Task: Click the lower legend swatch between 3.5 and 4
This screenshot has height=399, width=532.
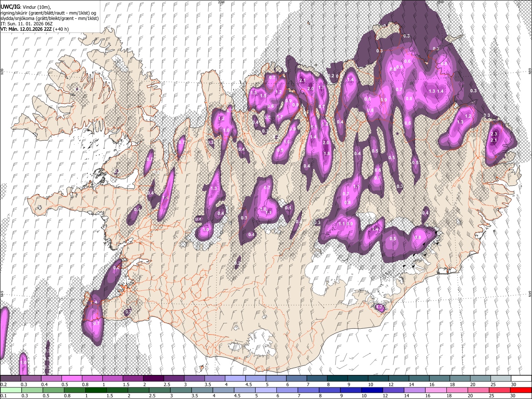Action: 202,390
